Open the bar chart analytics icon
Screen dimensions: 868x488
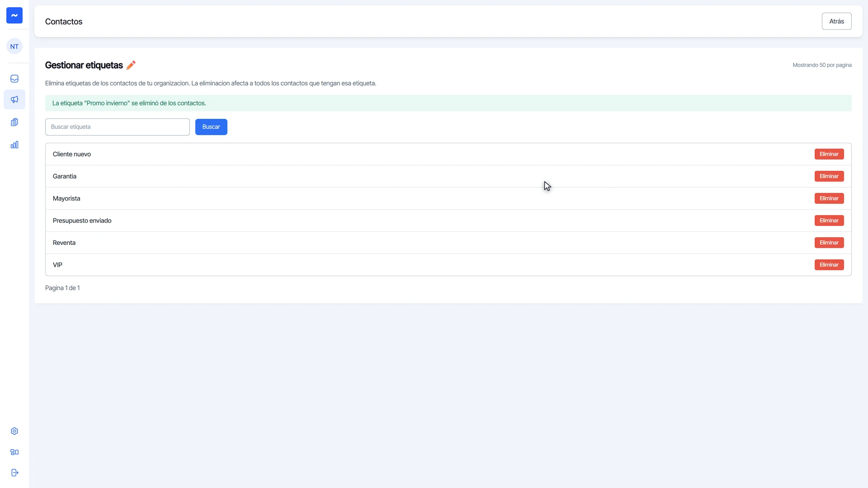pos(14,145)
